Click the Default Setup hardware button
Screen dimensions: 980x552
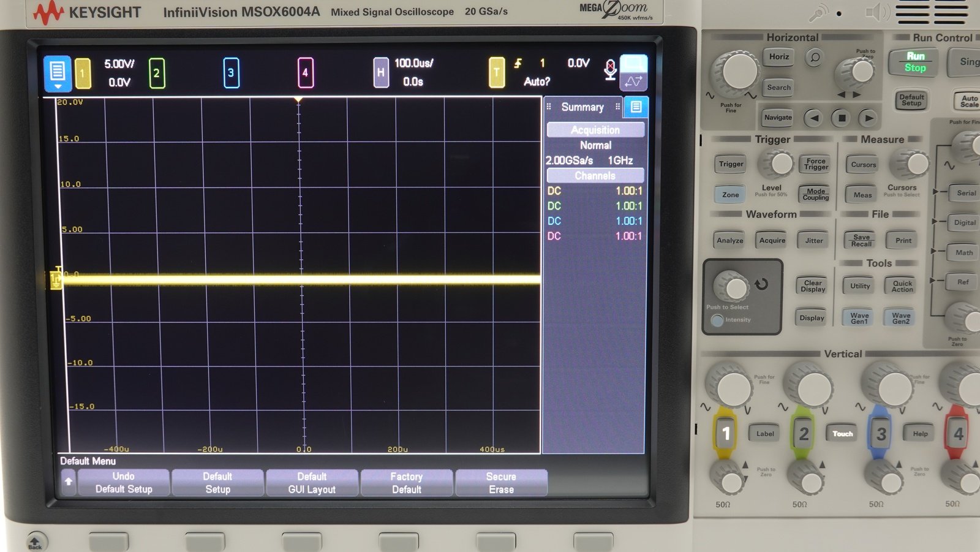pos(911,100)
